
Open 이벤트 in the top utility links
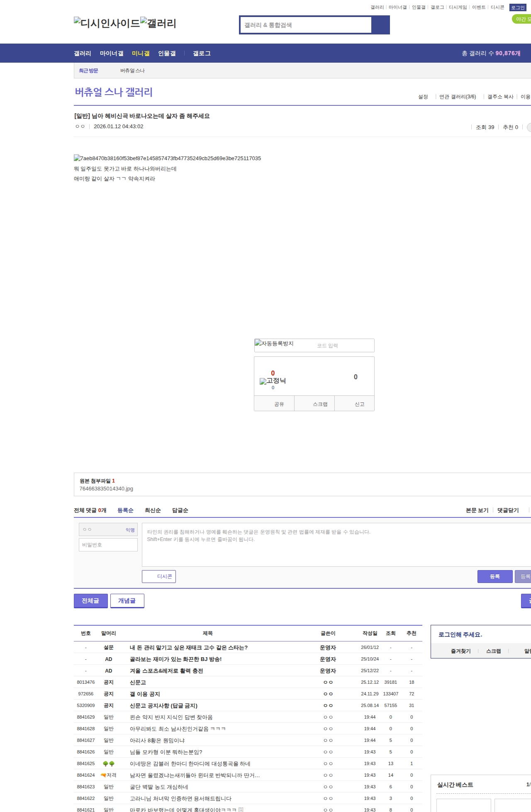(x=479, y=7)
